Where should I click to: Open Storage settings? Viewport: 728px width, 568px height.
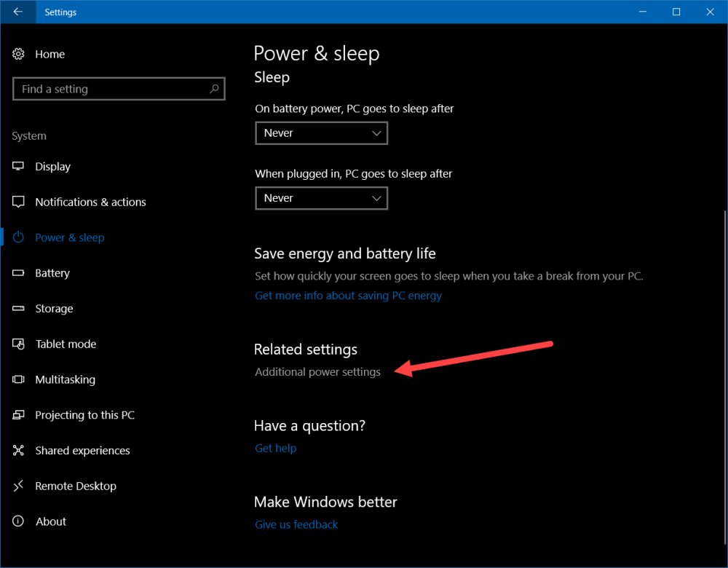pos(54,309)
